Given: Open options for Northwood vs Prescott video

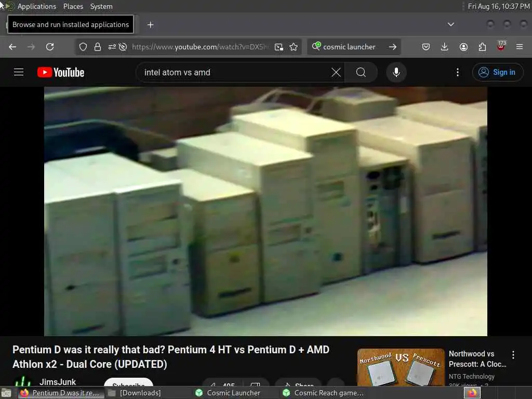Looking at the screenshot, I should point(513,355).
